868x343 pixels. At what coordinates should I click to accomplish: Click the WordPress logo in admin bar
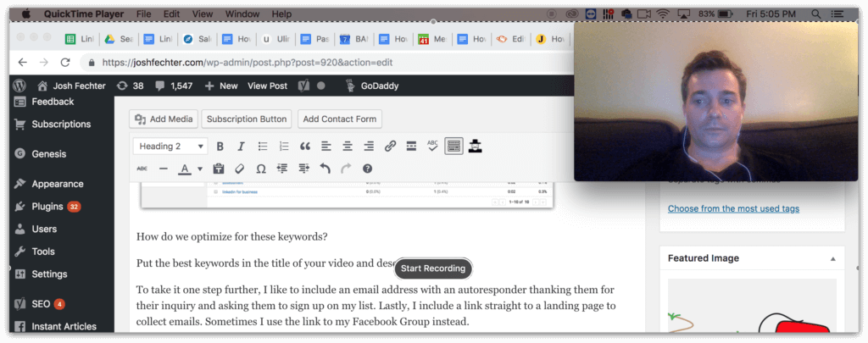pyautogui.click(x=20, y=86)
